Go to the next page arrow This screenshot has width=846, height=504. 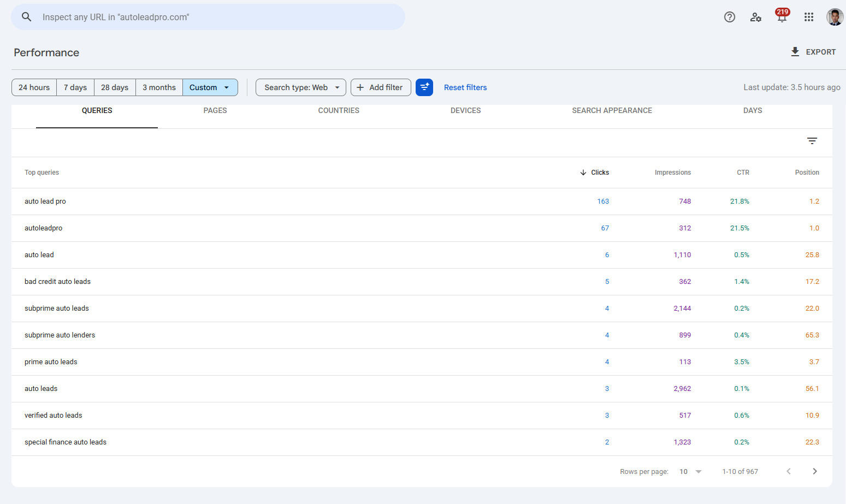815,471
